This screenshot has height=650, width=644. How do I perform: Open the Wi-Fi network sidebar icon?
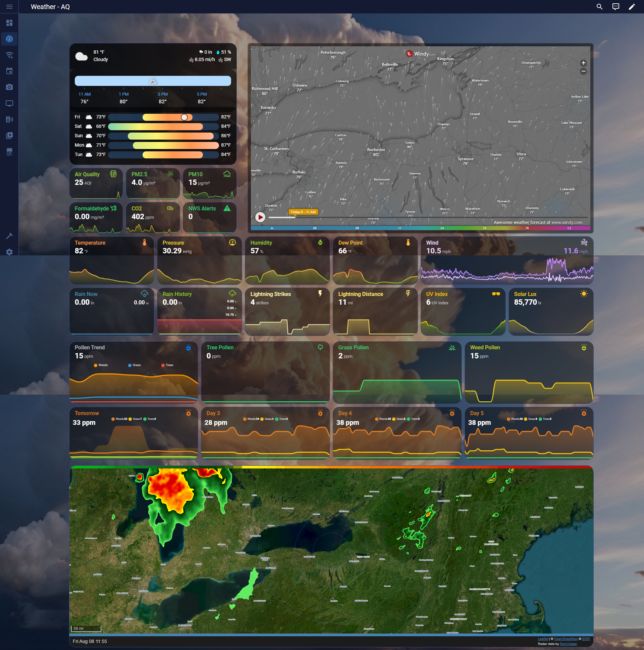[x=9, y=55]
